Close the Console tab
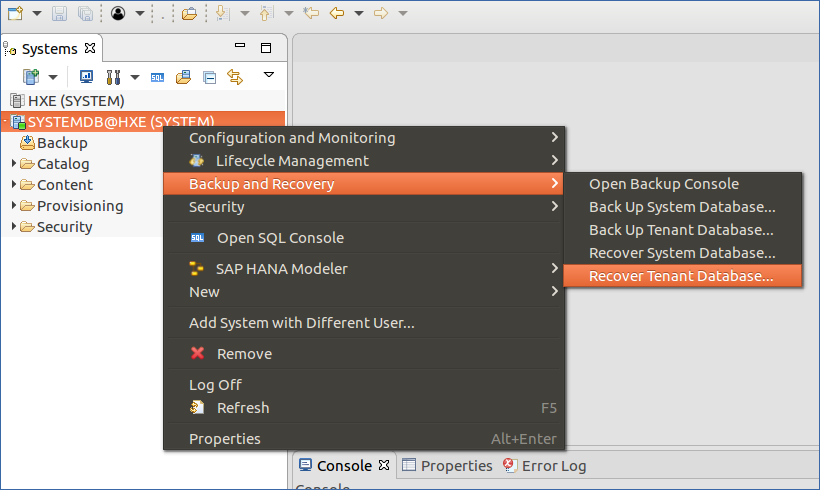 pyautogui.click(x=384, y=465)
